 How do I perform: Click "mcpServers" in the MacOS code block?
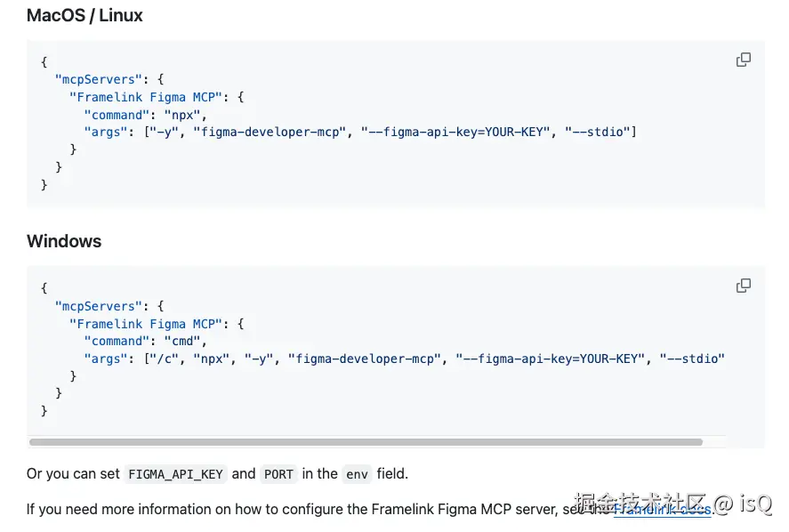pyautogui.click(x=99, y=79)
